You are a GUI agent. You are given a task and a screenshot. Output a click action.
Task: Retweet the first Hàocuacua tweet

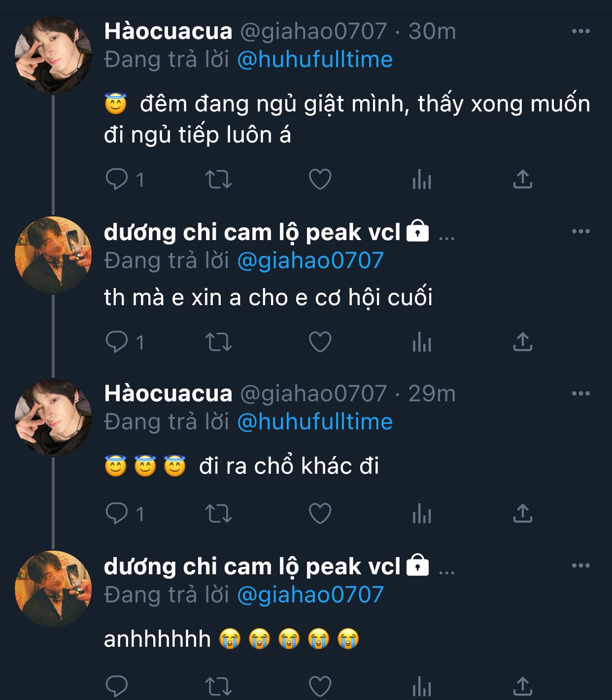click(x=218, y=179)
